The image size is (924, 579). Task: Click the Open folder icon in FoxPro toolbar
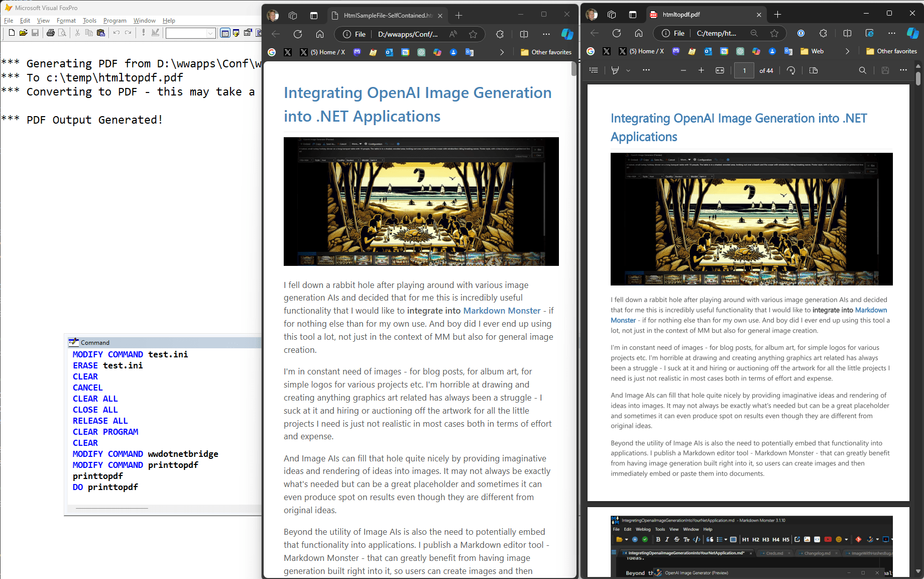[23, 33]
